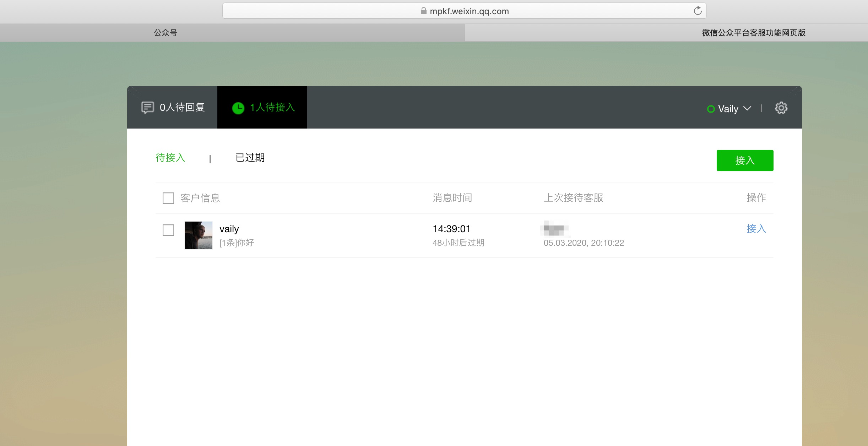Click vaily's avatar thumbnail

(x=199, y=235)
